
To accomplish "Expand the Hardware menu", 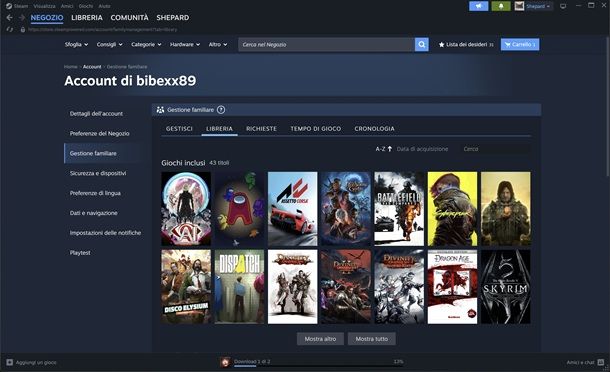I will 185,44.
